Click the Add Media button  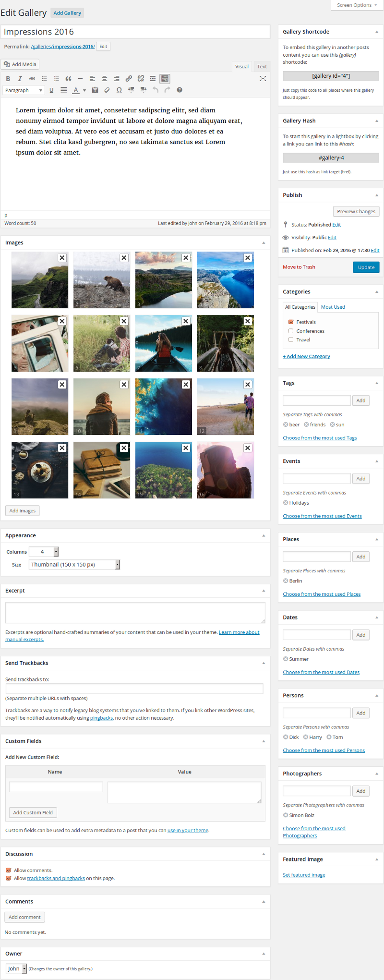click(20, 64)
